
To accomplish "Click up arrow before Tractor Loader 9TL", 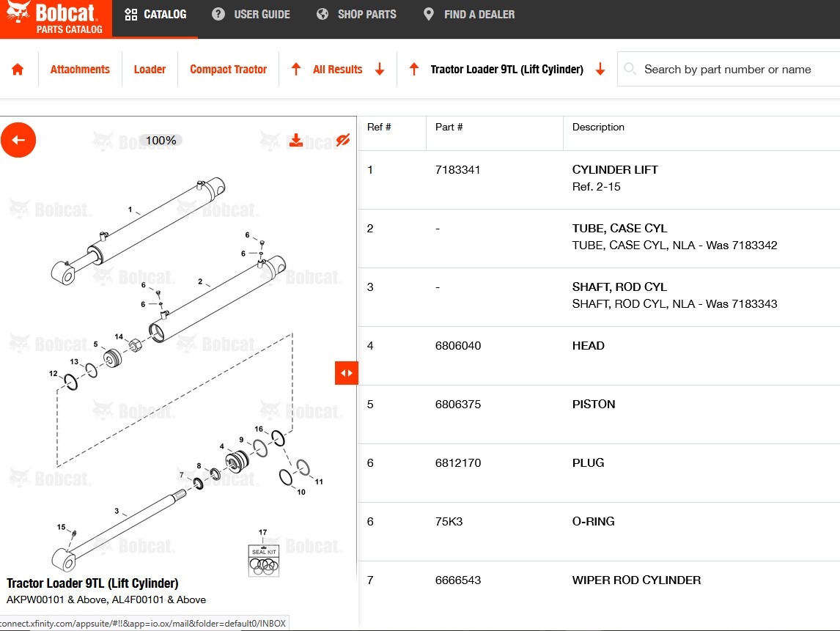I will (x=413, y=69).
